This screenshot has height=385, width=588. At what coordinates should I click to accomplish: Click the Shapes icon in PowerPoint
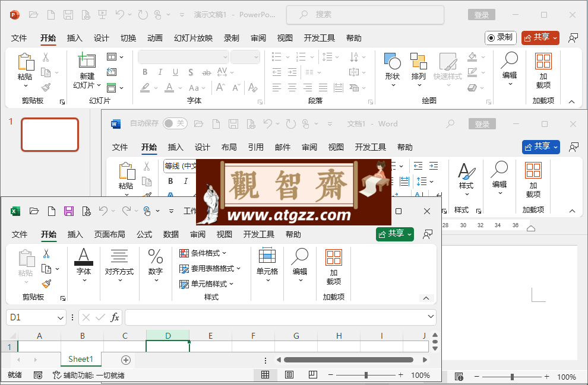392,61
